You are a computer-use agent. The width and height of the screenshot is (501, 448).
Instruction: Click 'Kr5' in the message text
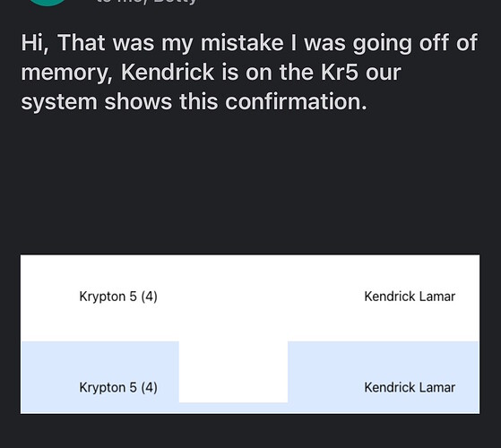pyautogui.click(x=340, y=73)
